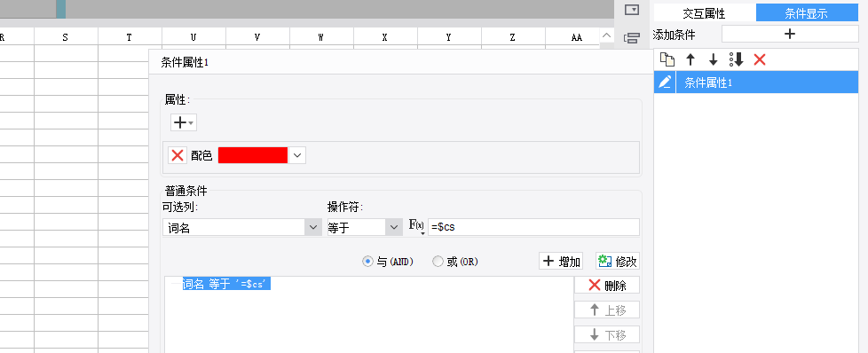The width and height of the screenshot is (868, 353).
Task: Click the 增加 button
Action: pos(561,261)
